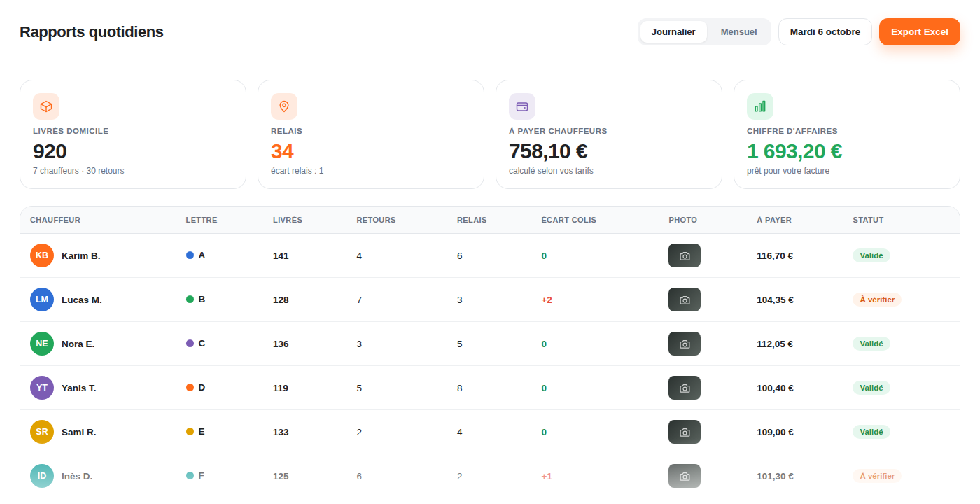Click the 109,00 € amount for Sami R.
Screen dimensions: 980x504
775,432
